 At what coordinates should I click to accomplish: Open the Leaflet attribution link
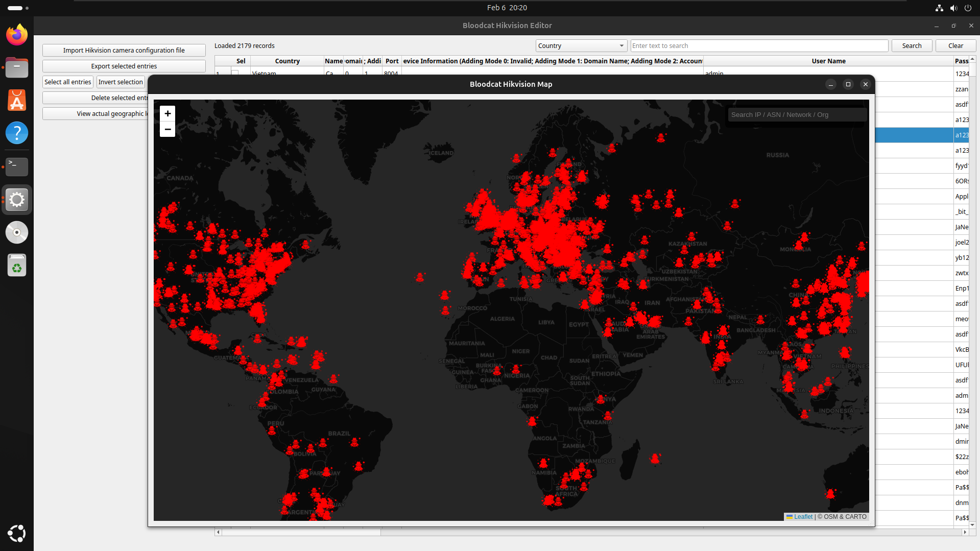(x=803, y=517)
